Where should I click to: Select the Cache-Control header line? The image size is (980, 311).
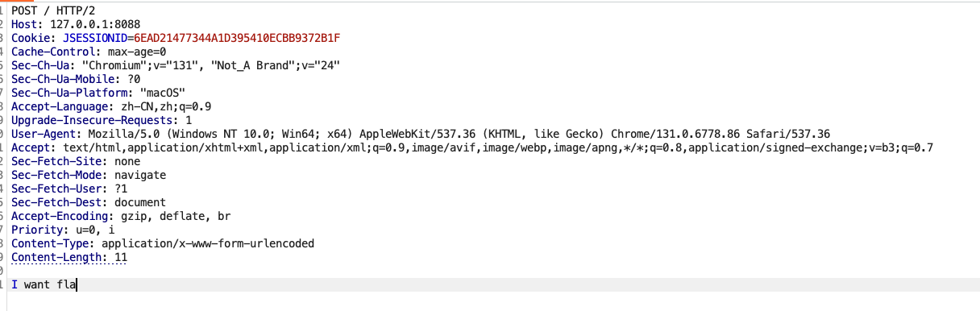point(89,52)
